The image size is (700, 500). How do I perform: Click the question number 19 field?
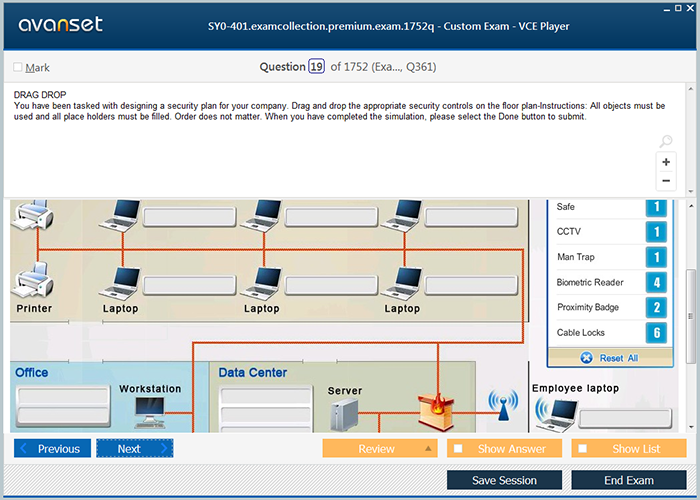[x=317, y=67]
